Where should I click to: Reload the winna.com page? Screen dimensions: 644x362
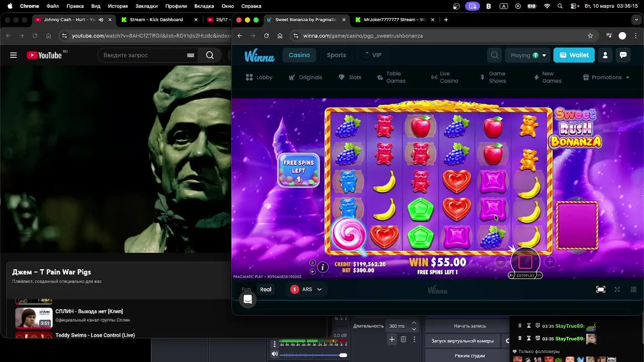click(x=267, y=36)
